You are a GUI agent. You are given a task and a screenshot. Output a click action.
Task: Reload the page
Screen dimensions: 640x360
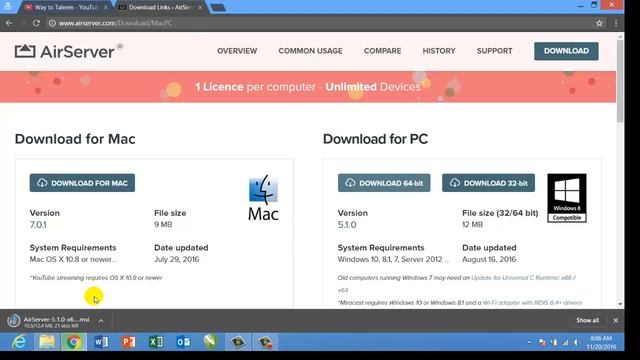coord(36,23)
